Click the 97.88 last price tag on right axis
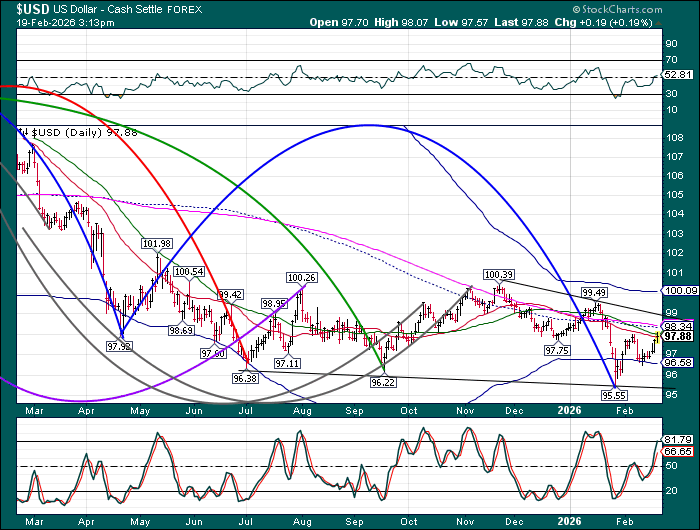 [678, 337]
